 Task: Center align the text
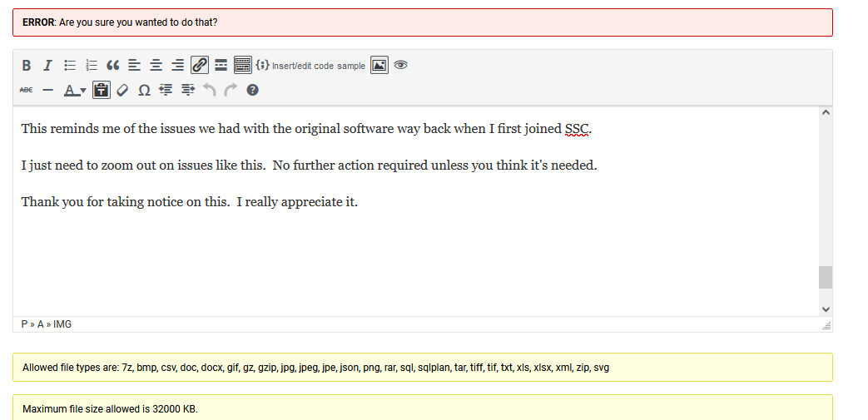pos(156,66)
